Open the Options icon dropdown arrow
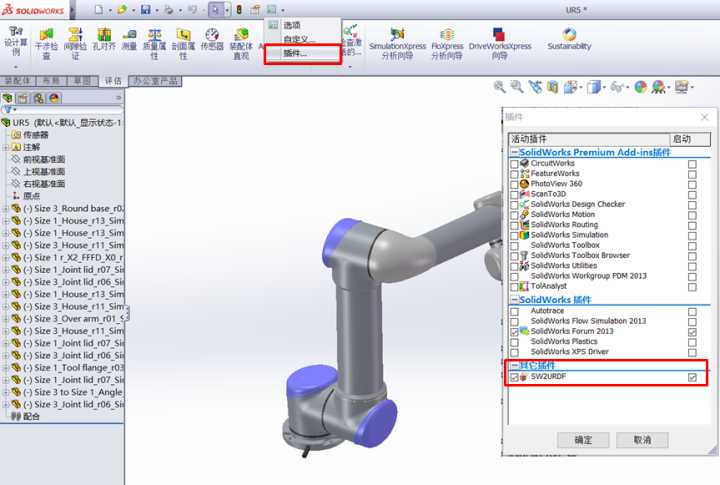The width and height of the screenshot is (720, 485). (283, 10)
